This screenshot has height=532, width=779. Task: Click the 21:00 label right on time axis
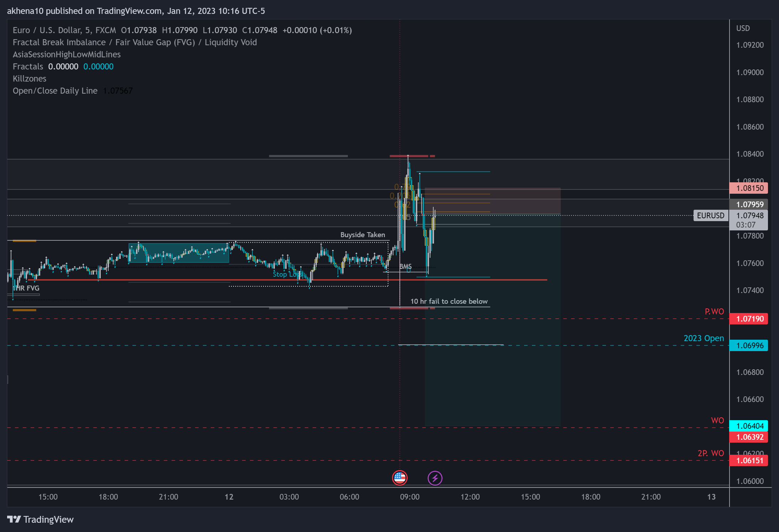(651, 497)
